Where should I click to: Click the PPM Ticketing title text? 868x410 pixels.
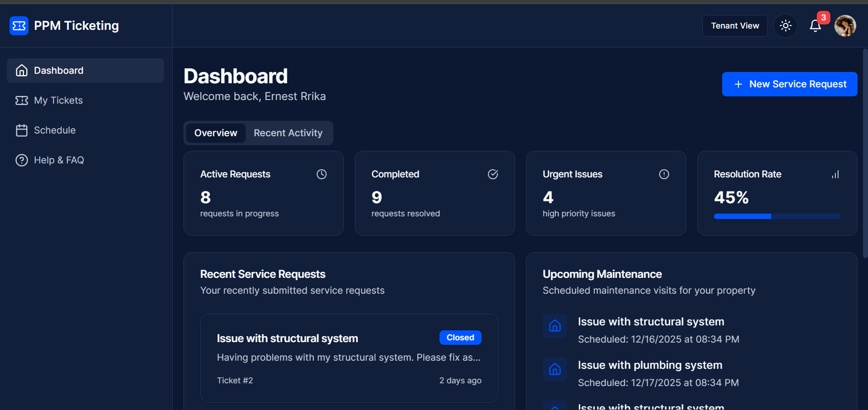(x=77, y=26)
